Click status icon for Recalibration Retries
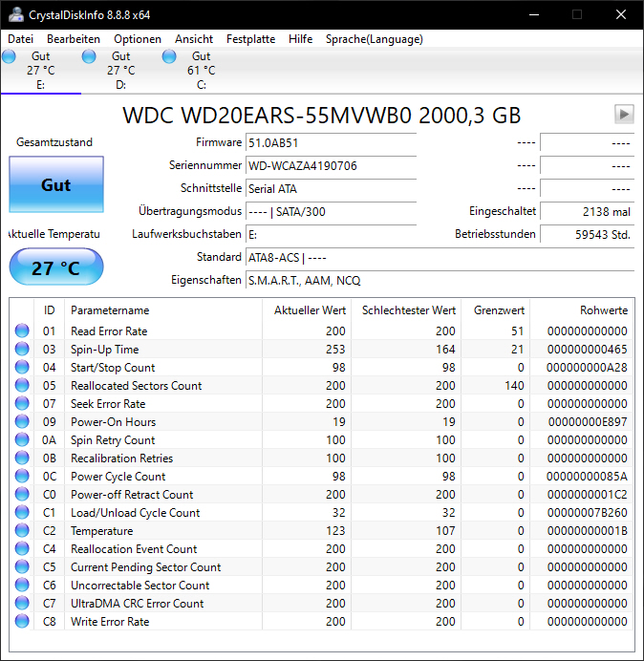Image resolution: width=644 pixels, height=661 pixels. (22, 458)
